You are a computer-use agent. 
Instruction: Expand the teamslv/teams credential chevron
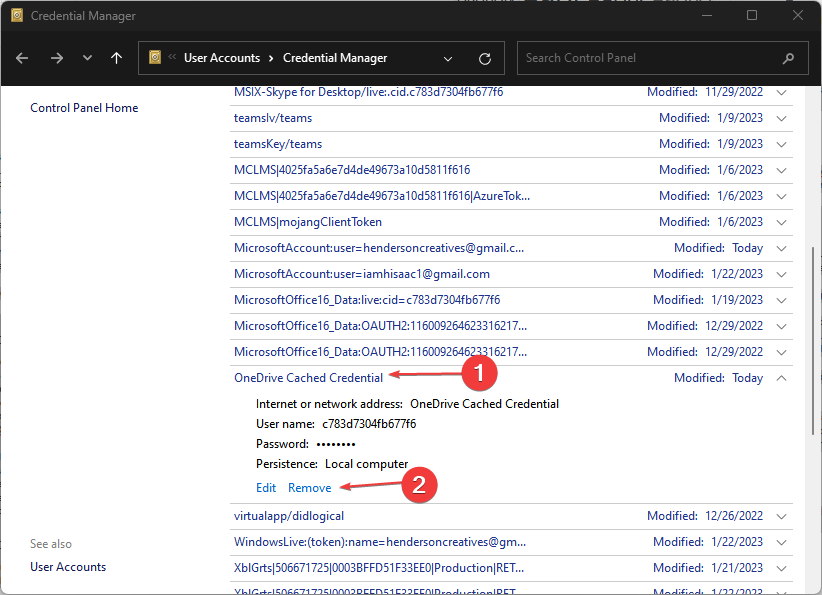[781, 118]
